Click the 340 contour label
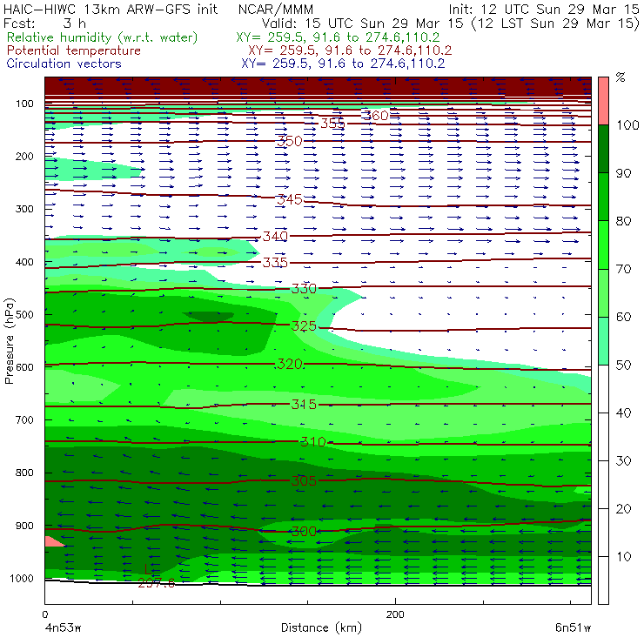 (x=275, y=237)
